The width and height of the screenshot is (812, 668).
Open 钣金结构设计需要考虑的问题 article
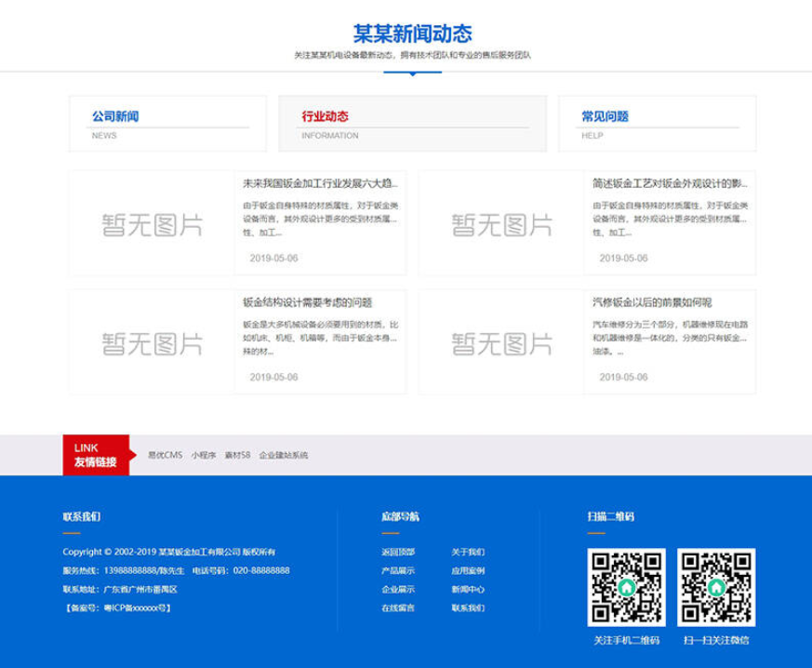click(308, 302)
